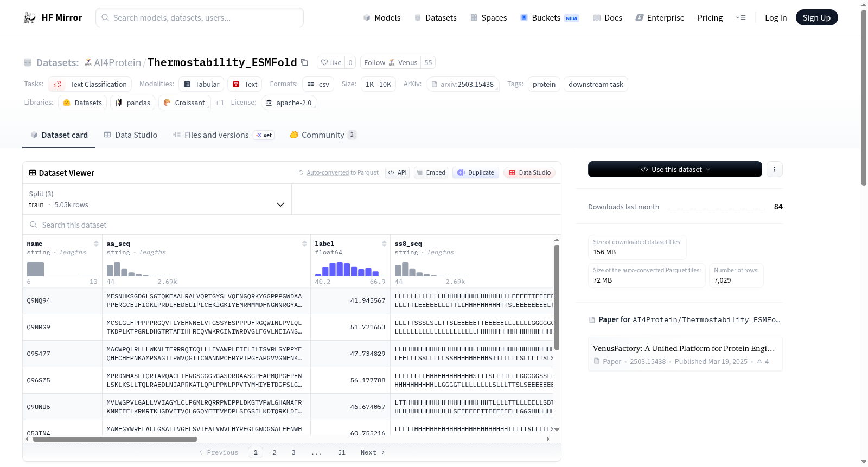The image size is (868, 467).
Task: Click the csv format tag
Action: pos(318,85)
